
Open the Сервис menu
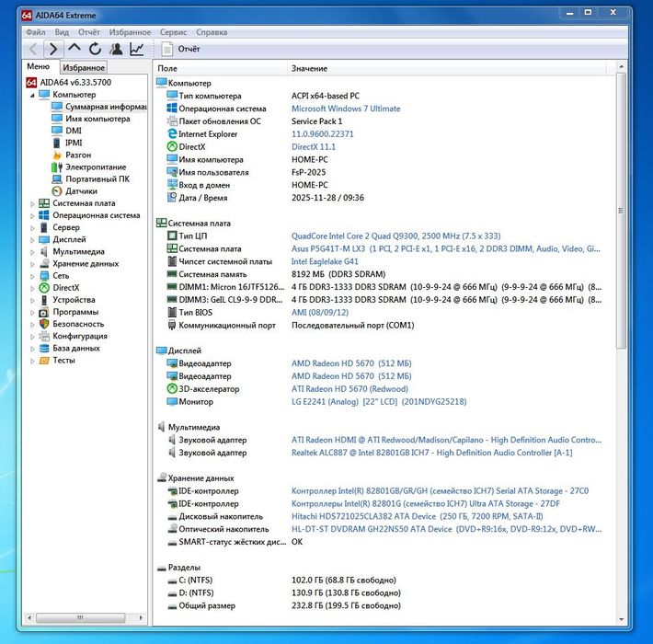[173, 32]
